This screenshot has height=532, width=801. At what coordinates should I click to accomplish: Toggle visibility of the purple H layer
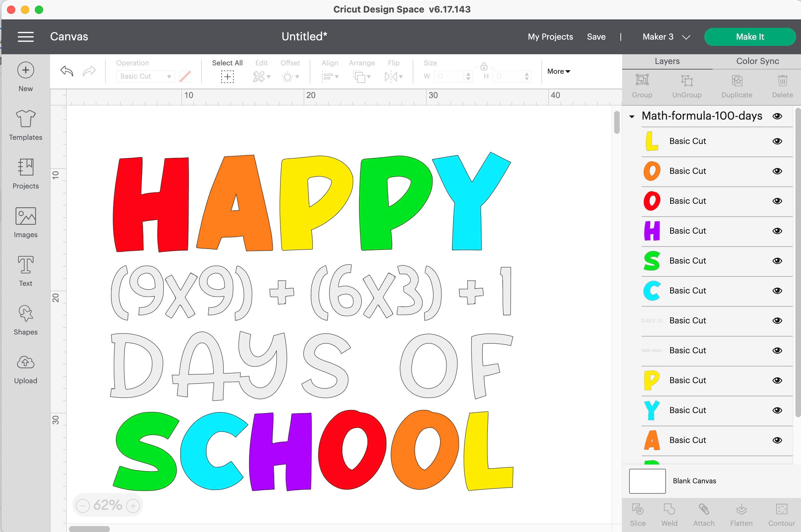pos(777,231)
